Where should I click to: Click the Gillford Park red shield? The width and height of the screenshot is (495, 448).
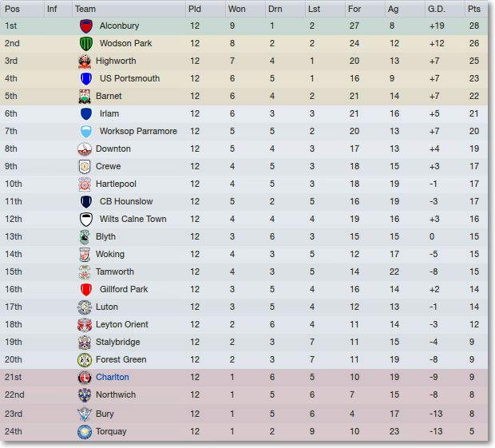pos(86,290)
